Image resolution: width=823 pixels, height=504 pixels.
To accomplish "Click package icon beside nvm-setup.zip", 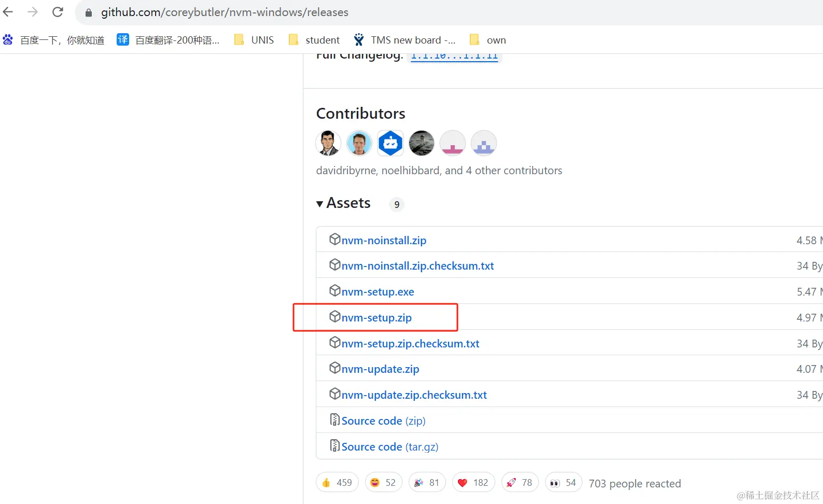I will pyautogui.click(x=335, y=316).
